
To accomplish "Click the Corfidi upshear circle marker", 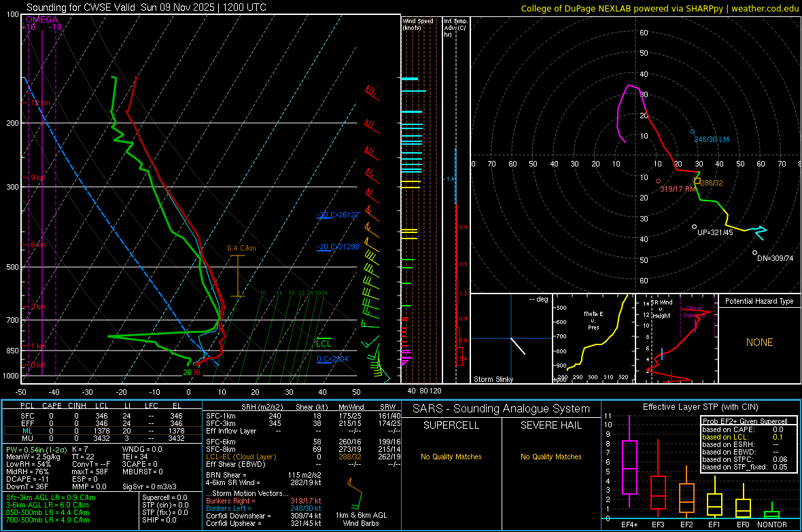I will coord(694,227).
